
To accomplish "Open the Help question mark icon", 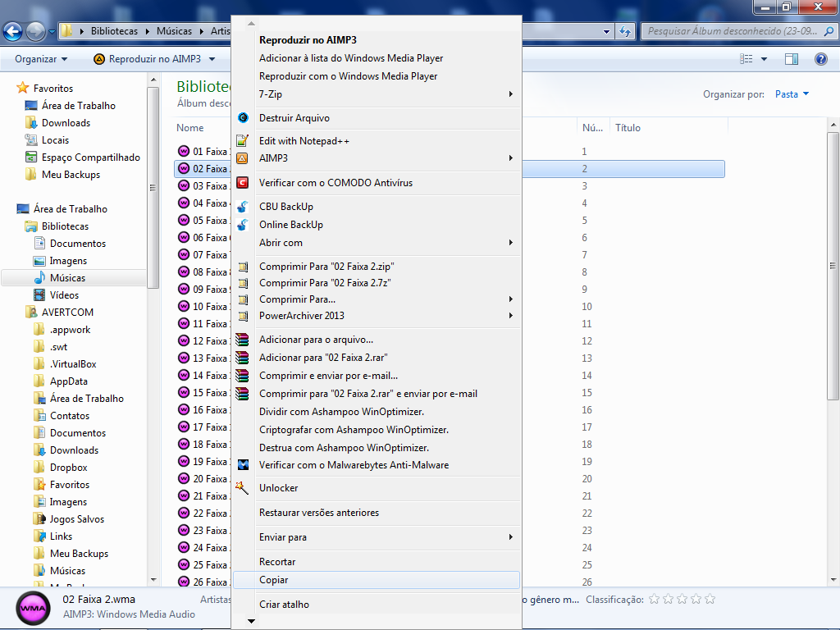I will pyautogui.click(x=820, y=59).
